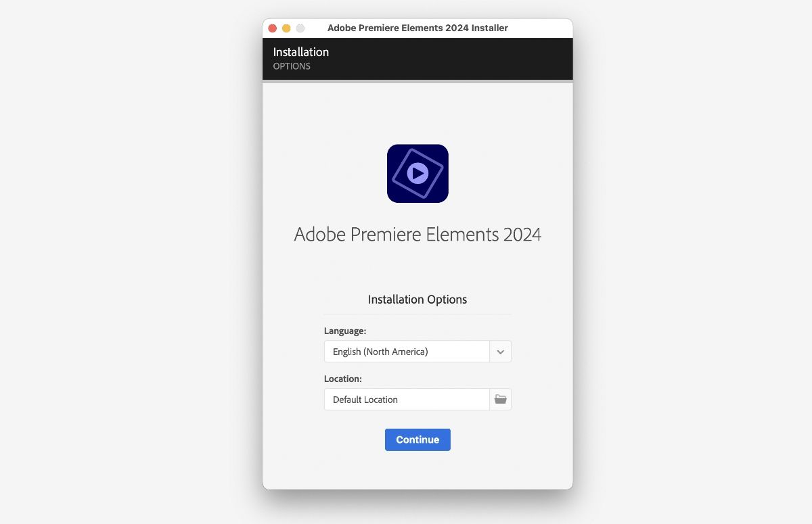
Task: Click the Location: field label
Action: point(342,379)
